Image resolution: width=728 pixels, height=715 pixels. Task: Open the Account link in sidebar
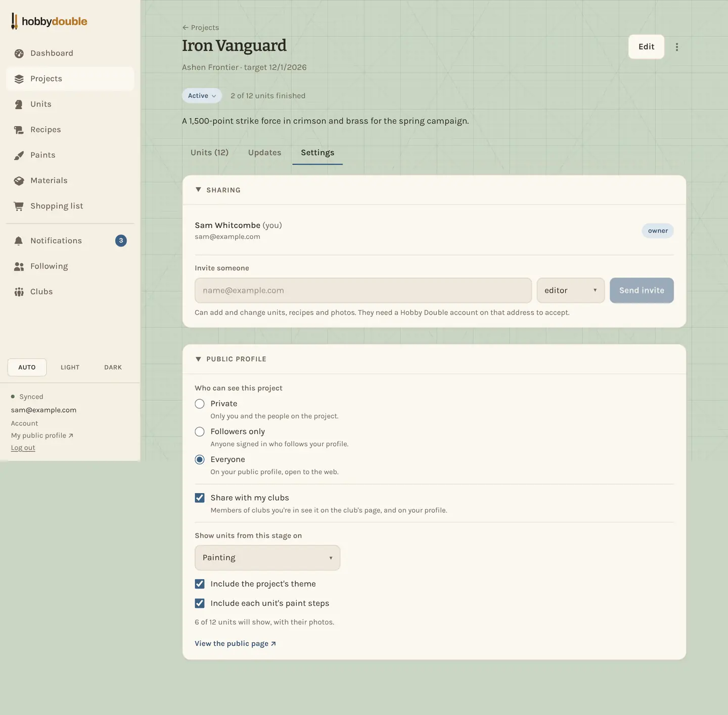24,423
